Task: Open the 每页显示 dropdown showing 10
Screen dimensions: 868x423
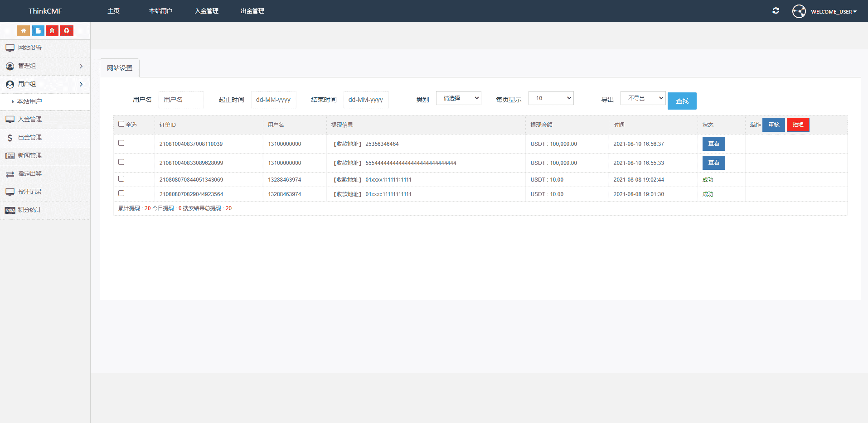Action: point(551,98)
